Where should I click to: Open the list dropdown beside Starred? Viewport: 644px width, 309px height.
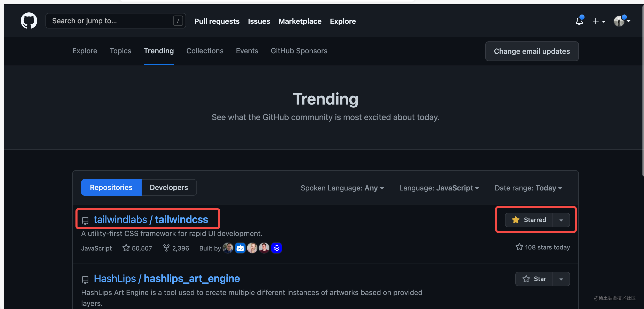click(561, 220)
